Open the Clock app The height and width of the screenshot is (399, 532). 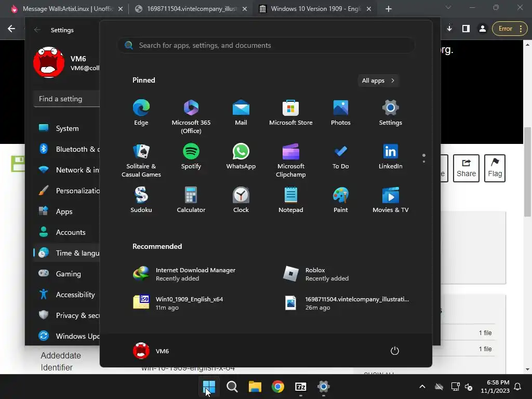(241, 200)
